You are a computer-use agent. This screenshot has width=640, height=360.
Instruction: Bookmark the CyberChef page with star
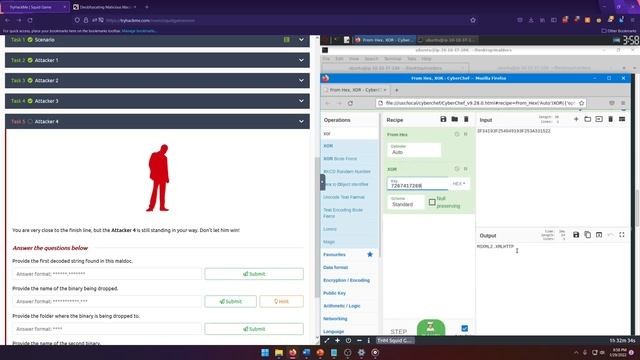(582, 103)
